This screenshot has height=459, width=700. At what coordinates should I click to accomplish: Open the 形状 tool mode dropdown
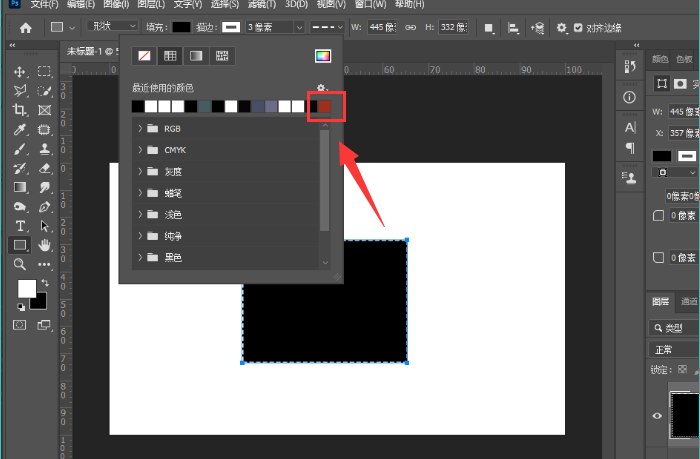[x=112, y=26]
